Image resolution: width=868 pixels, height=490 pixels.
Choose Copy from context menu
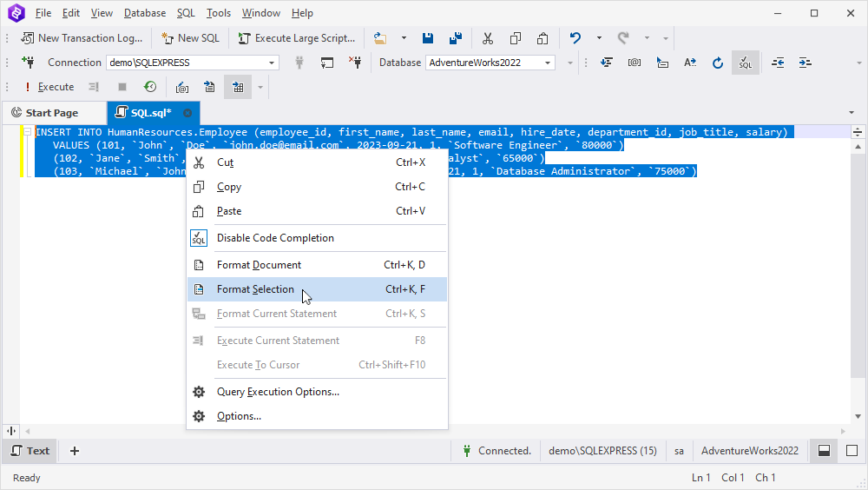tap(317, 187)
